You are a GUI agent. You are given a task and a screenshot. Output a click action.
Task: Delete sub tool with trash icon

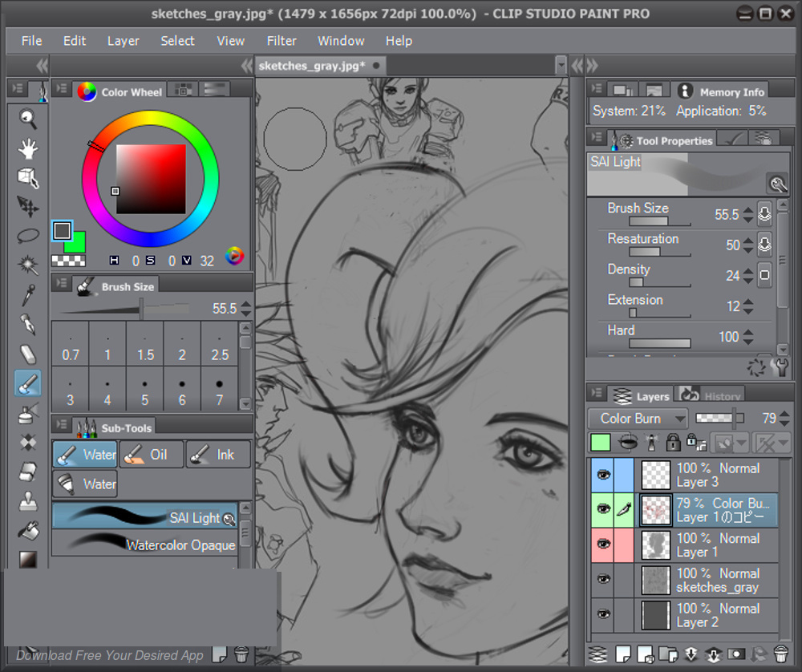click(x=241, y=654)
